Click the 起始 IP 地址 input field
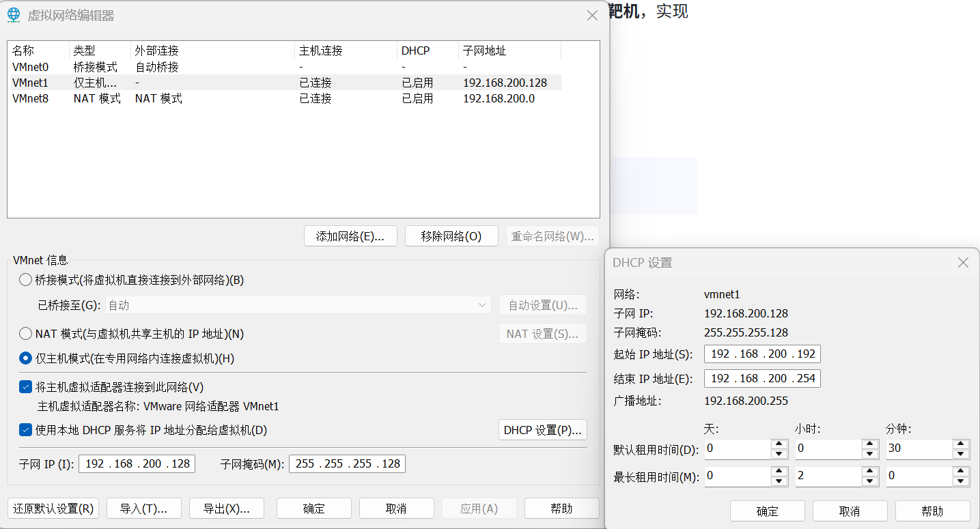980x529 pixels. pos(762,354)
